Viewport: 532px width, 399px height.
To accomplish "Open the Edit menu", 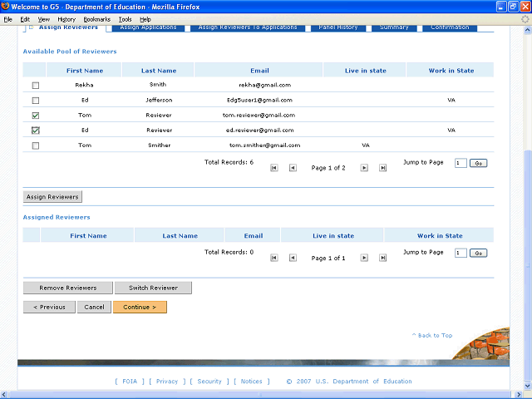I will [x=25, y=19].
